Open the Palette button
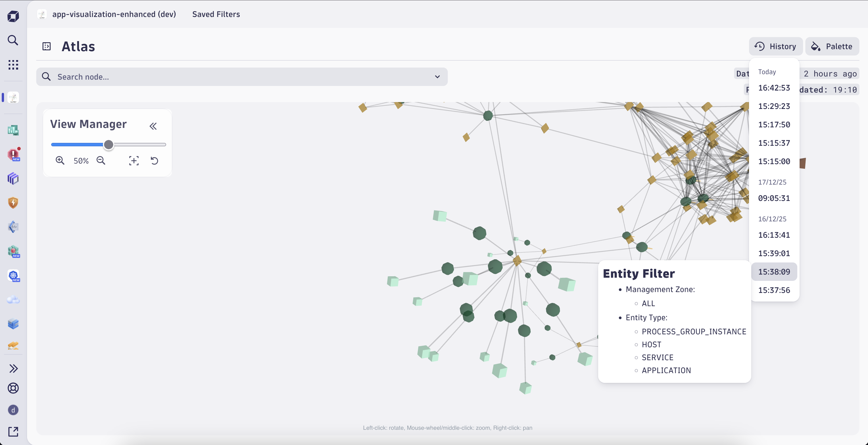 (x=832, y=46)
